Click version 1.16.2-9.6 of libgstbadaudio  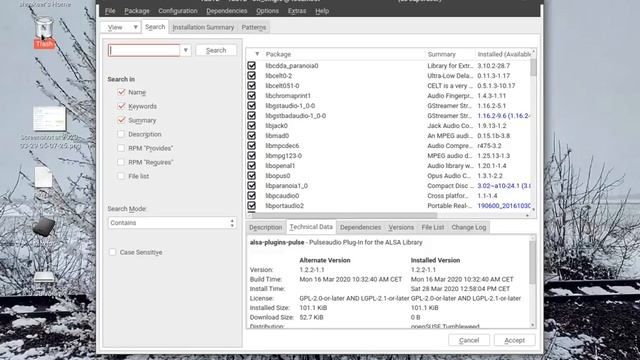[x=504, y=116]
